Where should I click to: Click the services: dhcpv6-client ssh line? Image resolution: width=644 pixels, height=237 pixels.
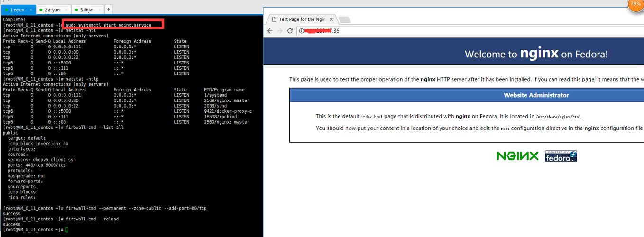coord(42,160)
